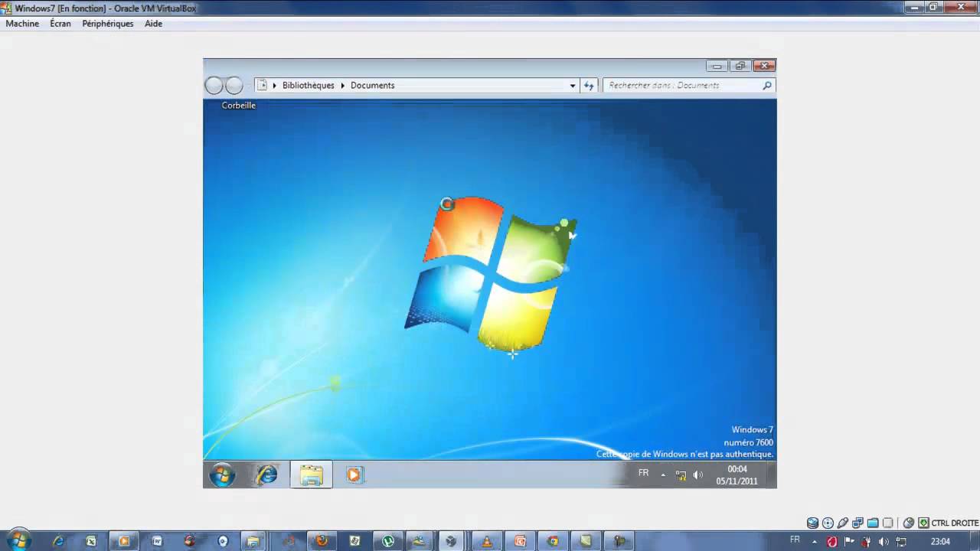Click the Corbeille desktop label in guest
Image resolution: width=980 pixels, height=551 pixels.
coord(239,106)
